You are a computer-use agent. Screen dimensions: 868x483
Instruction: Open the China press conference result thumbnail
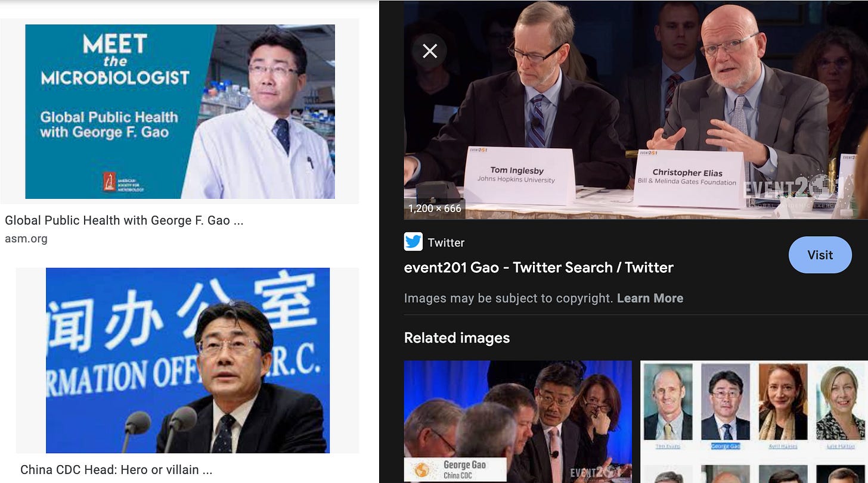(188, 360)
